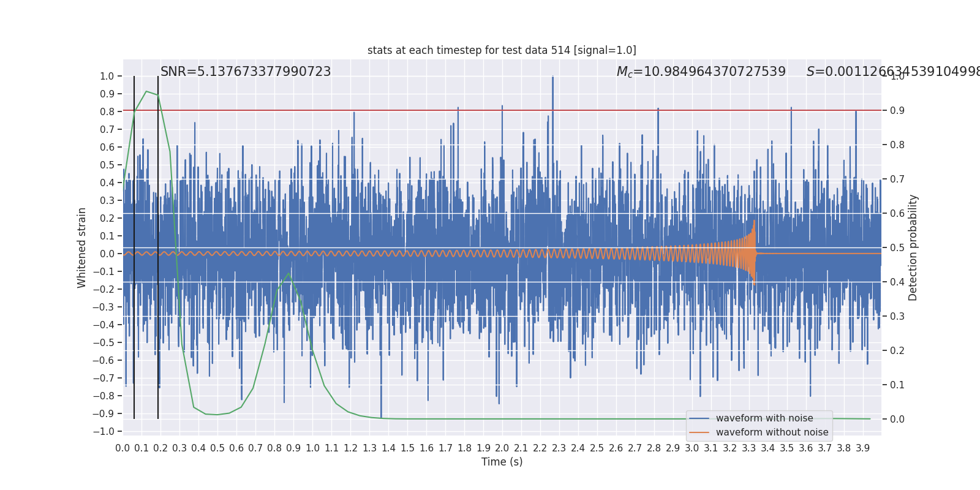Click the 'Detection probability' right axis label
This screenshot has height=490, width=980.
click(913, 247)
